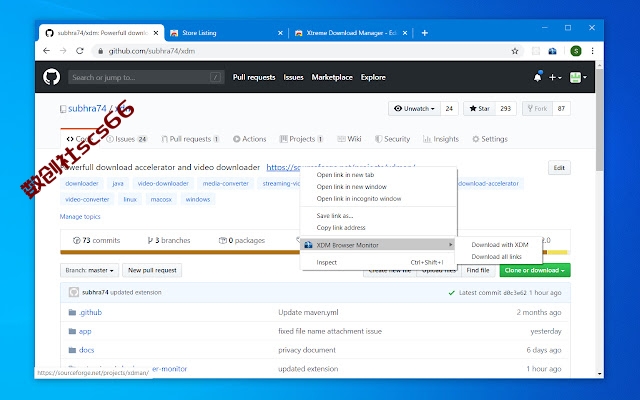The width and height of the screenshot is (640, 400).
Task: Close the subhra74/xdm tab
Action: coord(156,33)
